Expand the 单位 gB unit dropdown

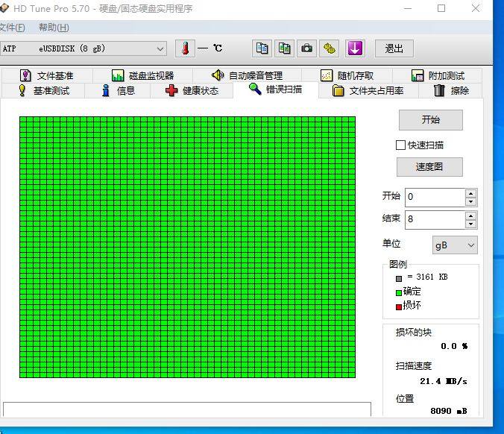tap(455, 245)
